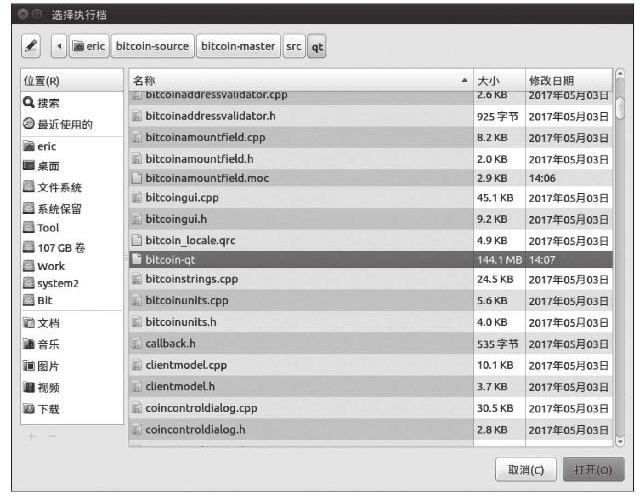Go to bitcoin-source in path bar
Viewport: 640px width, 496px height.
[x=152, y=46]
